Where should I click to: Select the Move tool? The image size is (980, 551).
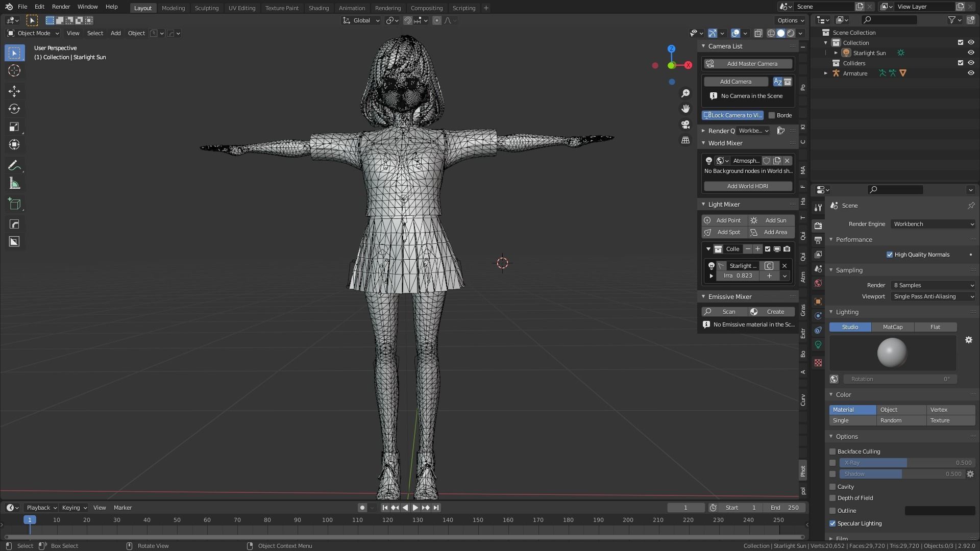point(14,91)
